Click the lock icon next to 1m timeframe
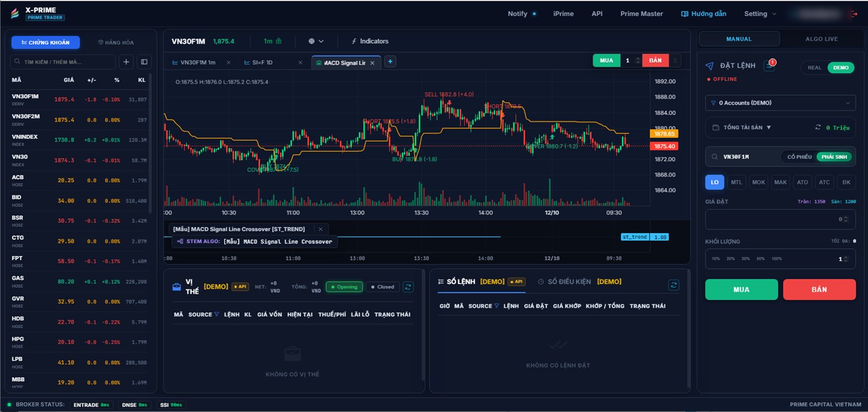Image resolution: width=868 pixels, height=412 pixels. pyautogui.click(x=279, y=41)
